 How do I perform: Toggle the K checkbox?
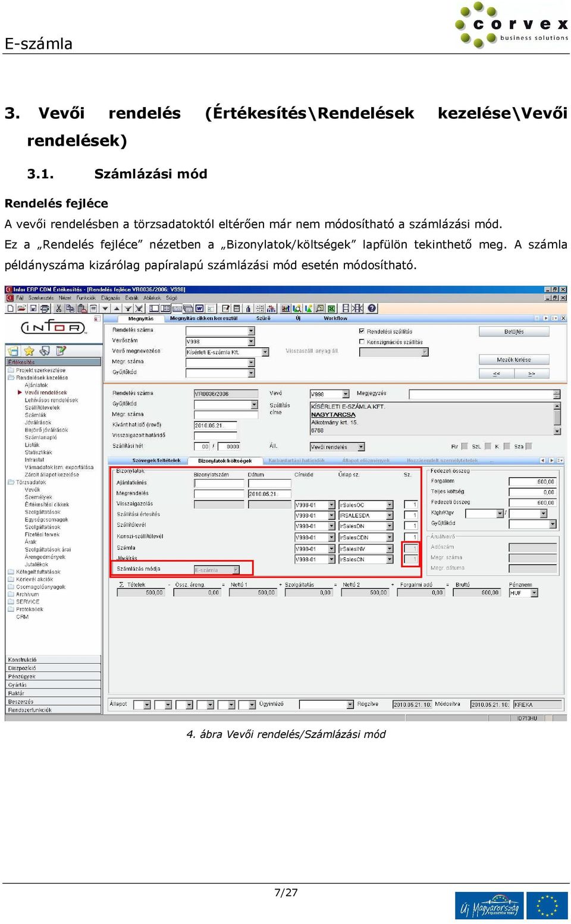pos(506,446)
